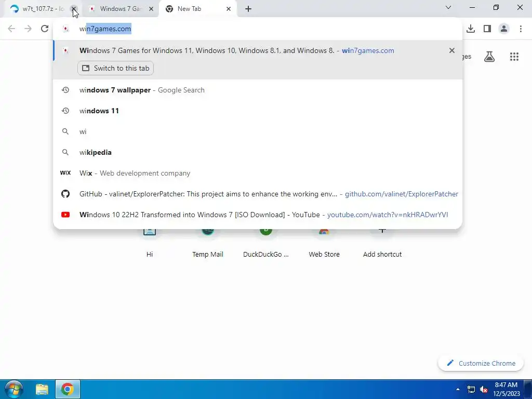Open the clock showing 8:47 AM
The width and height of the screenshot is (532, 399).
506,389
